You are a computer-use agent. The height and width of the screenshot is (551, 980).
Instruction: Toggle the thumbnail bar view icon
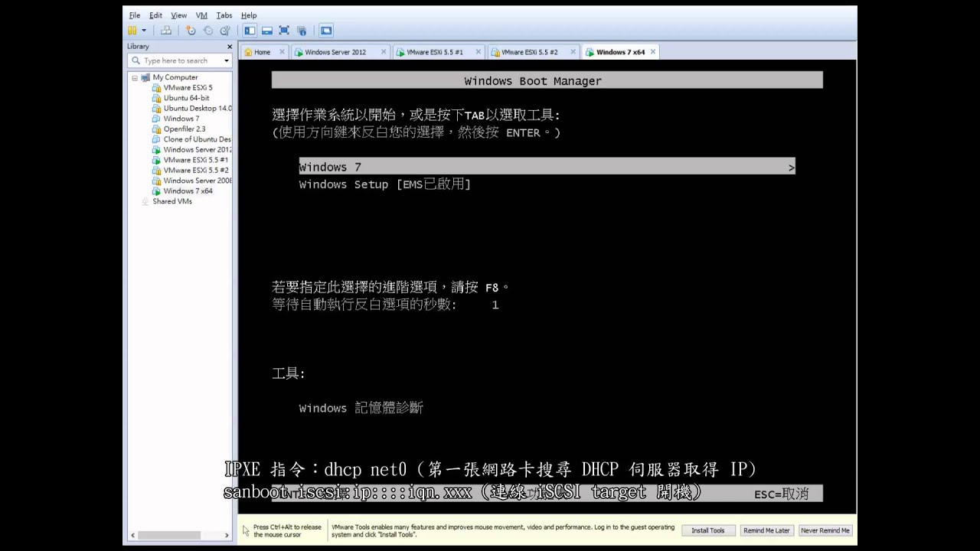tap(267, 31)
